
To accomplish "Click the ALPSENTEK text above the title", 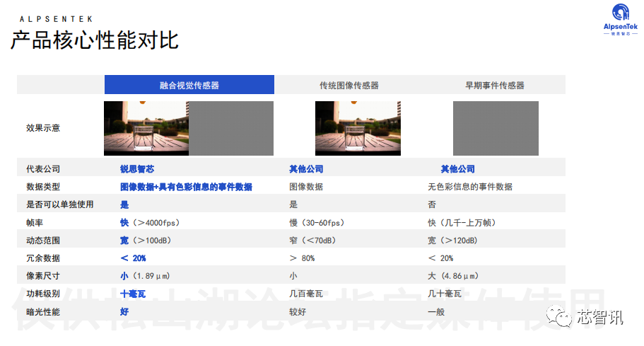I will [x=57, y=19].
